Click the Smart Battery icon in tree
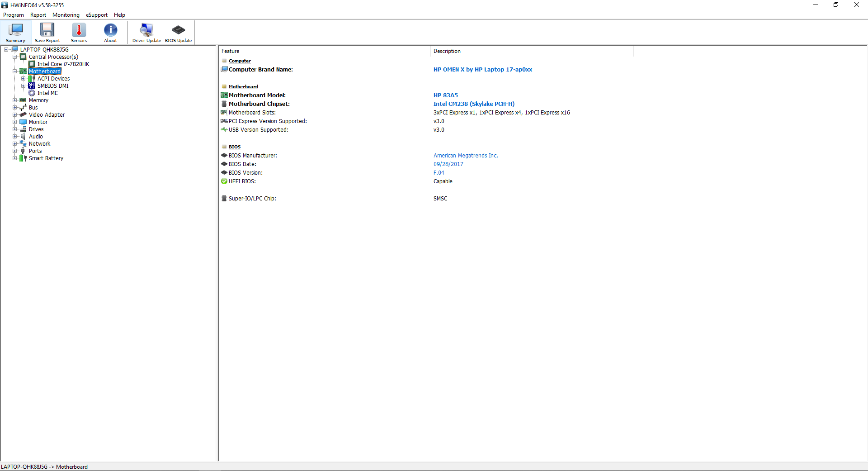This screenshot has width=868, height=471. [23, 158]
